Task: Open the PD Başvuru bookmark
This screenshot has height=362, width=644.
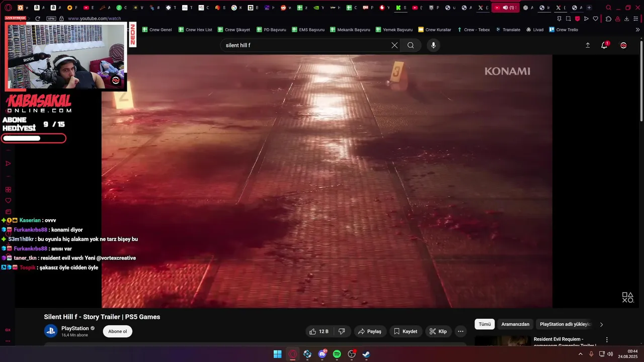Action: click(x=271, y=30)
